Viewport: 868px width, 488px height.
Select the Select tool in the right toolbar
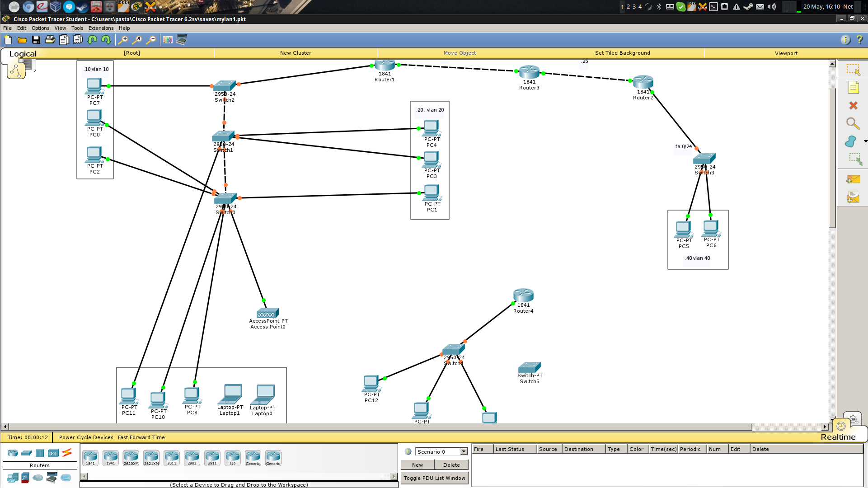[x=853, y=70]
